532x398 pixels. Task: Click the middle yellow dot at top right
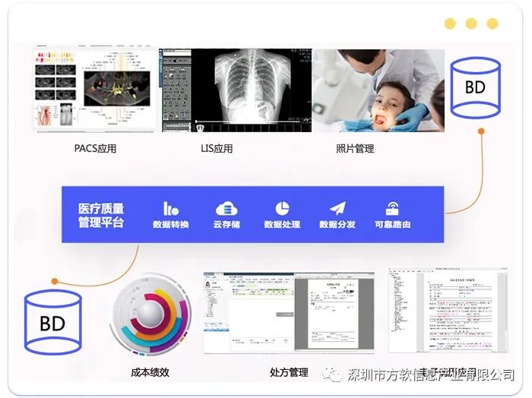coord(471,24)
